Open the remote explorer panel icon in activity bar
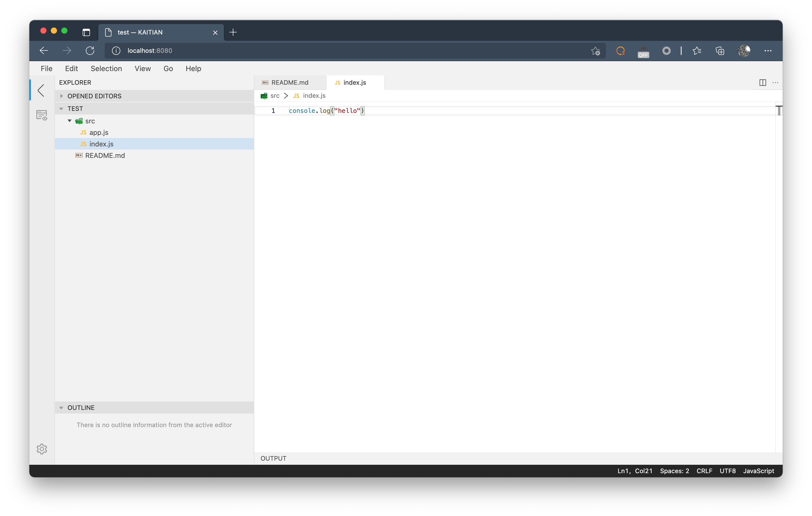Image resolution: width=812 pixels, height=516 pixels. pyautogui.click(x=42, y=115)
